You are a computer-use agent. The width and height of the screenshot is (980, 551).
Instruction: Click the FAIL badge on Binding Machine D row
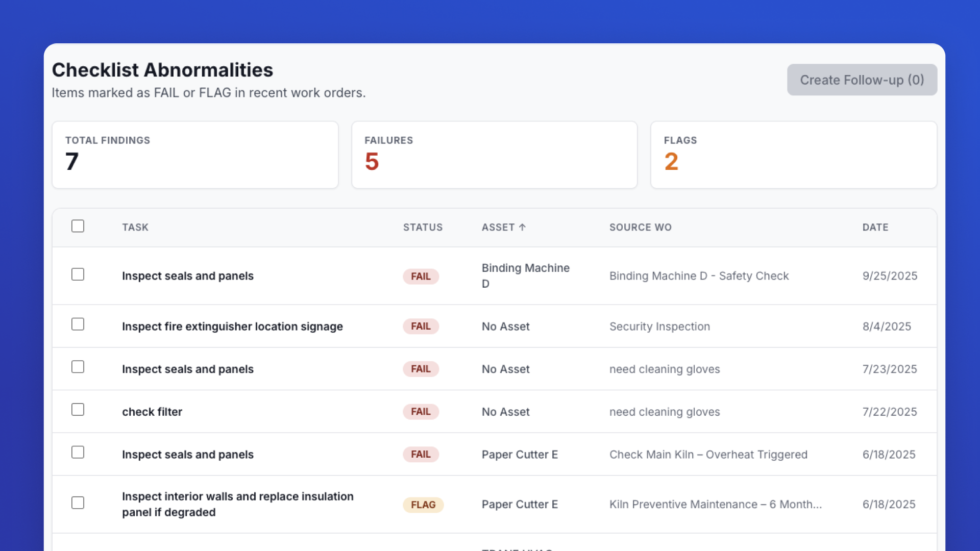click(x=421, y=276)
